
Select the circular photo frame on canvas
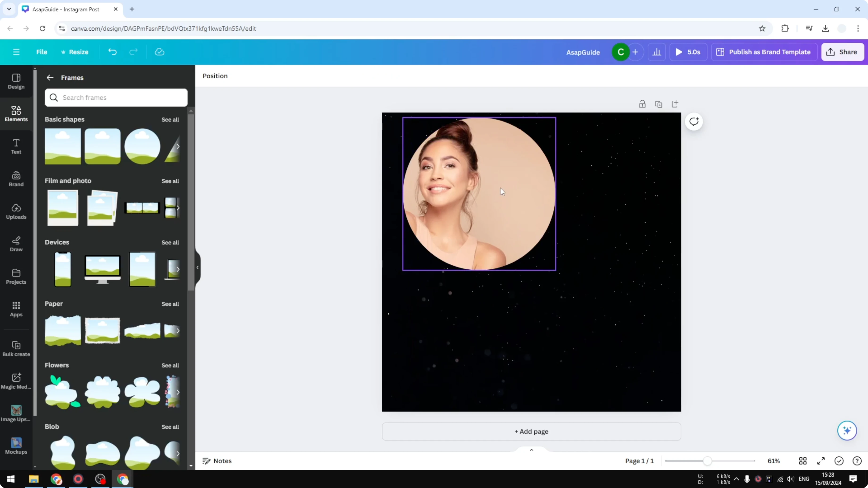[479, 194]
